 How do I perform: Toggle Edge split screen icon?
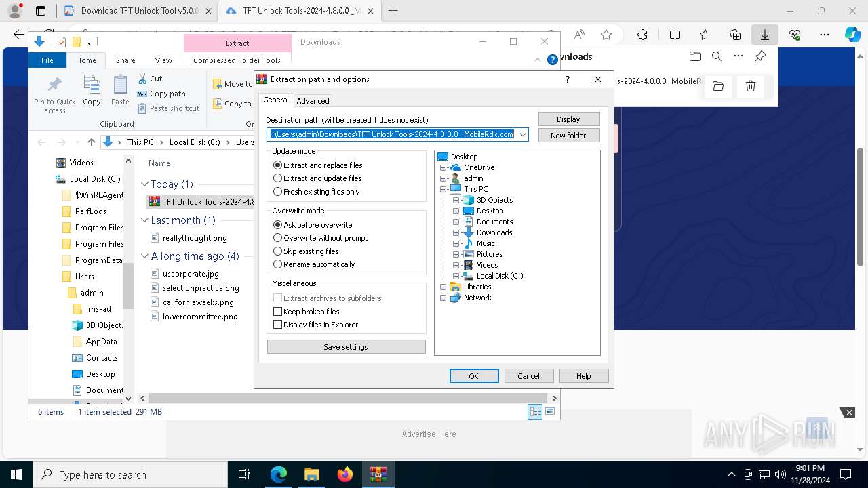[x=675, y=35]
